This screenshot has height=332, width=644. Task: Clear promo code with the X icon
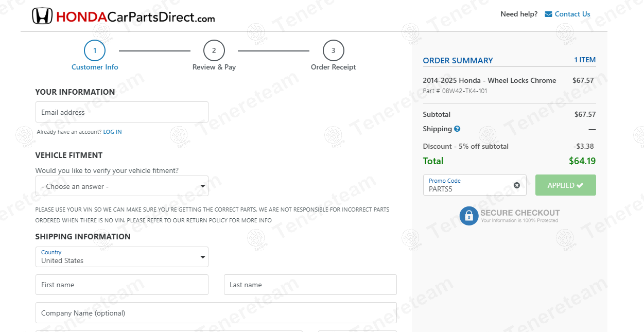pos(517,185)
